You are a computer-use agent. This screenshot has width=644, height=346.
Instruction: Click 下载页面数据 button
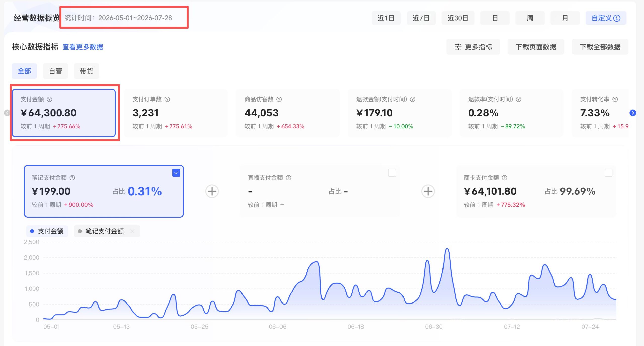(x=536, y=47)
